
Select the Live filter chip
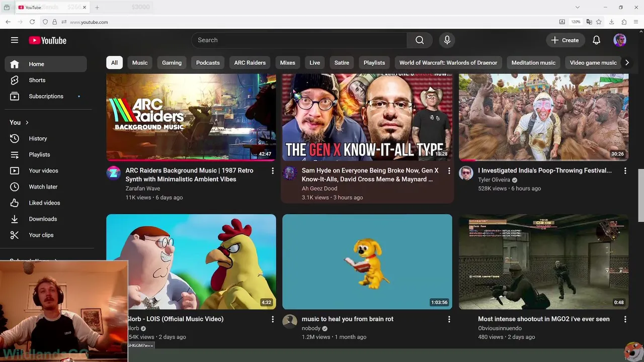[x=315, y=63]
